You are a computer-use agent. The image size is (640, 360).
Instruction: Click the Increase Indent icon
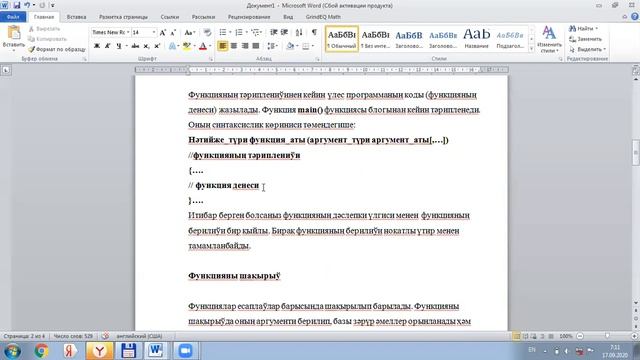[284, 32]
